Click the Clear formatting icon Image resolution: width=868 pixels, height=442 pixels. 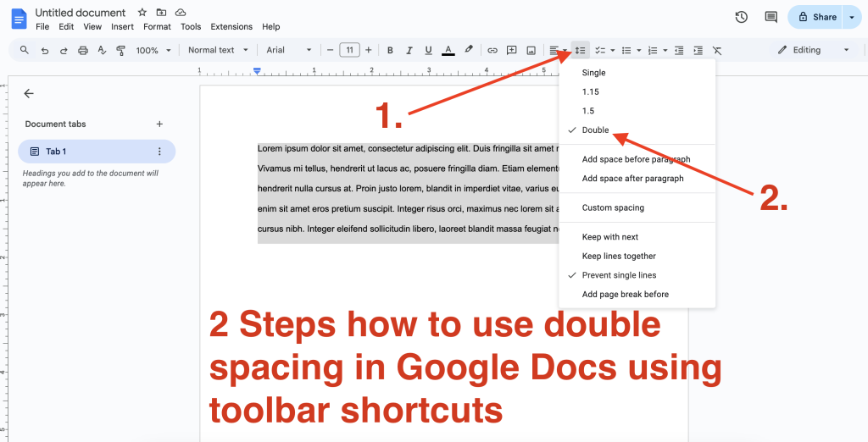click(717, 50)
